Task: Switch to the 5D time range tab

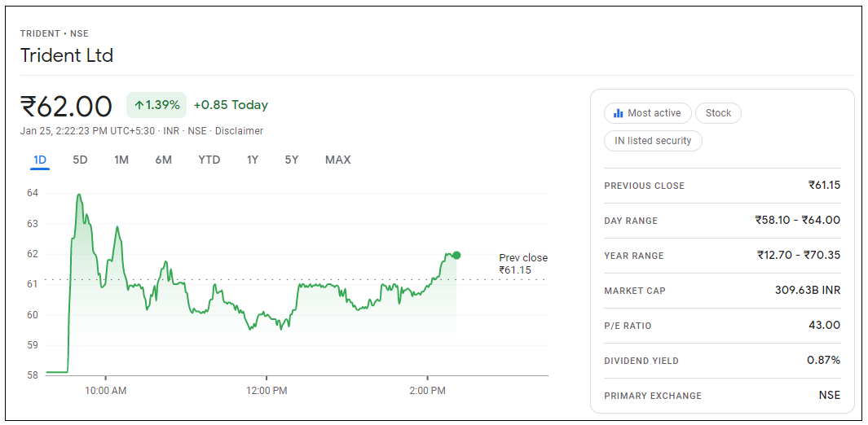Action: click(x=80, y=160)
